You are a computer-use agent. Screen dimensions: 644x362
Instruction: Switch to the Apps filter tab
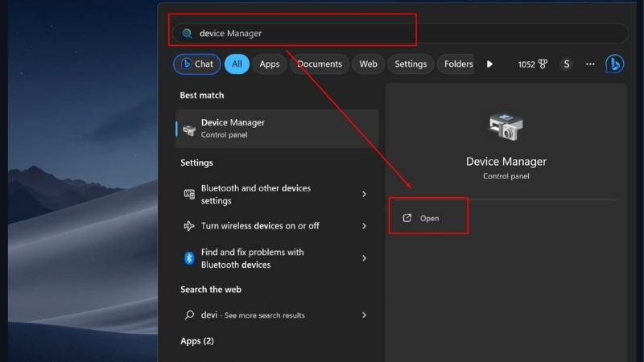tap(270, 64)
